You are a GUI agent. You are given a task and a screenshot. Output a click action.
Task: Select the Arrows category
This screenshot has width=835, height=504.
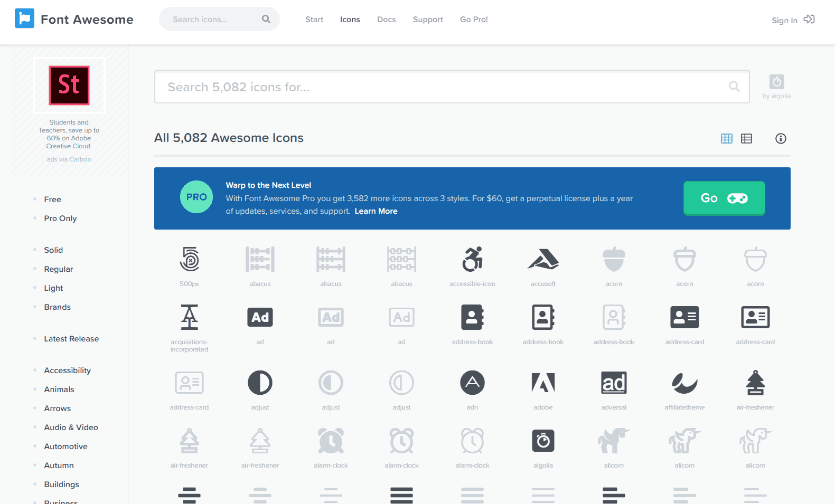[x=57, y=408]
